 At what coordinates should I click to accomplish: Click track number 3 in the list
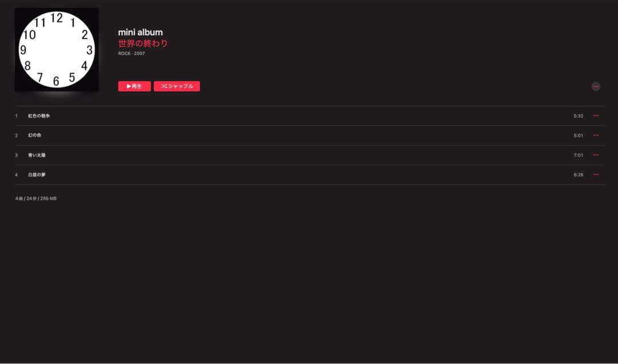(17, 155)
